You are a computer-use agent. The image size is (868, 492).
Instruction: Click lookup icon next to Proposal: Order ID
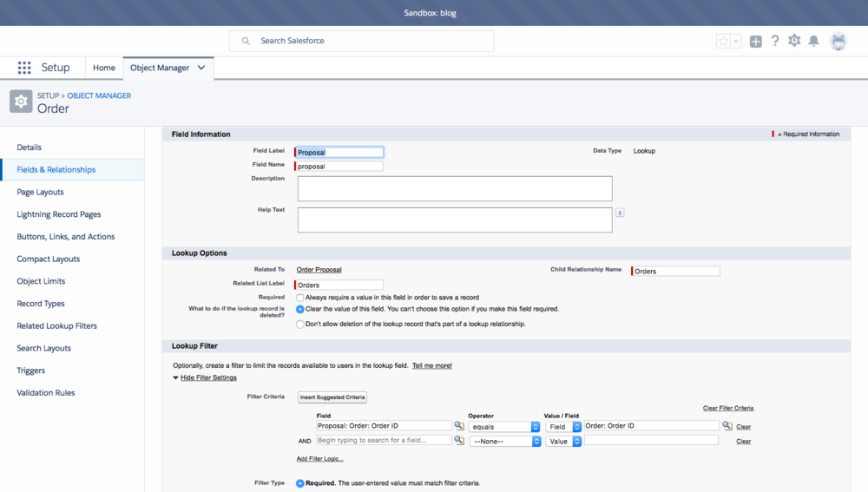coord(458,426)
